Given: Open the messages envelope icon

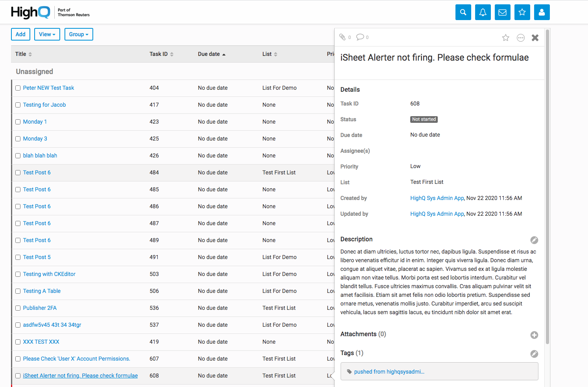Looking at the screenshot, I should [x=502, y=12].
